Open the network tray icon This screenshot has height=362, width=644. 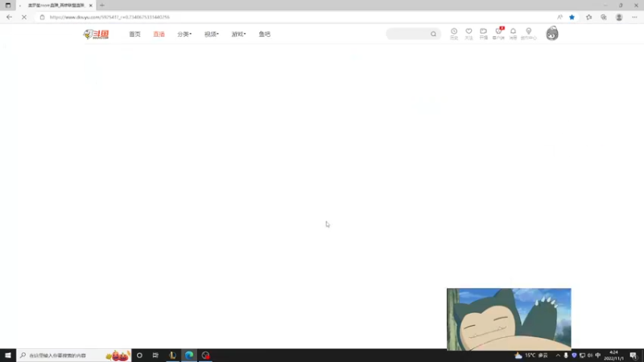coord(582,356)
